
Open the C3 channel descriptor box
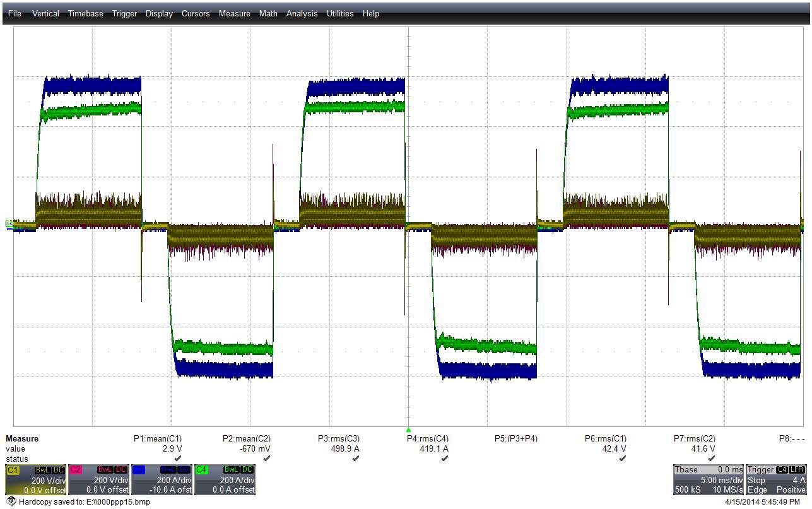(162, 480)
